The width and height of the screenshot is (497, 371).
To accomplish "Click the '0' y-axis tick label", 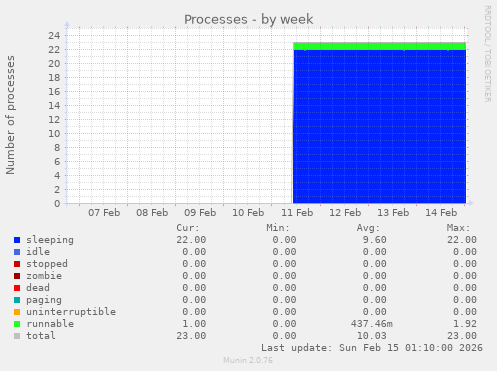I will click(x=57, y=204).
